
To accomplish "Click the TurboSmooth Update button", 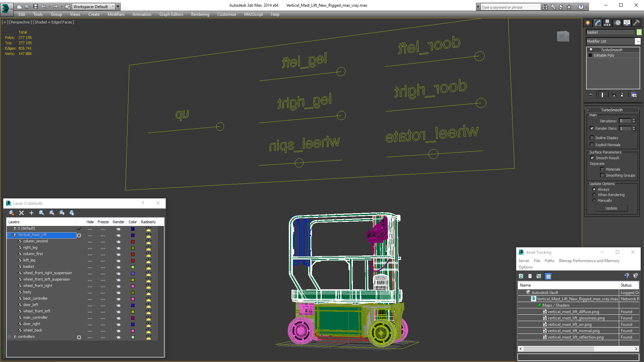I will 611,208.
